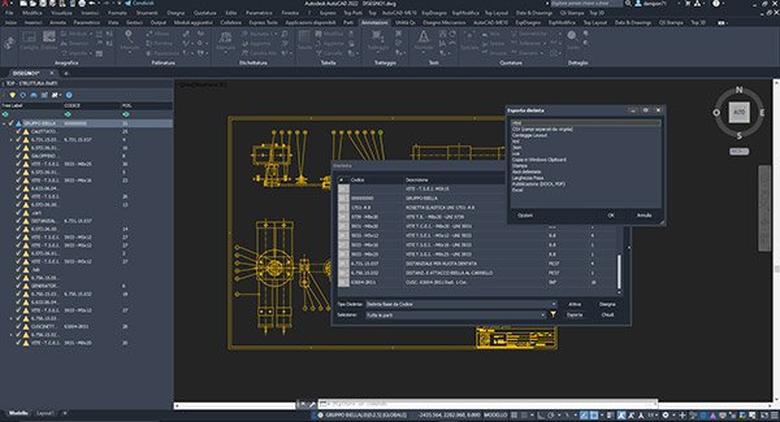This screenshot has width=780, height=422.
Task: Click the filter funnel icon in distinta dialog
Action: click(552, 314)
